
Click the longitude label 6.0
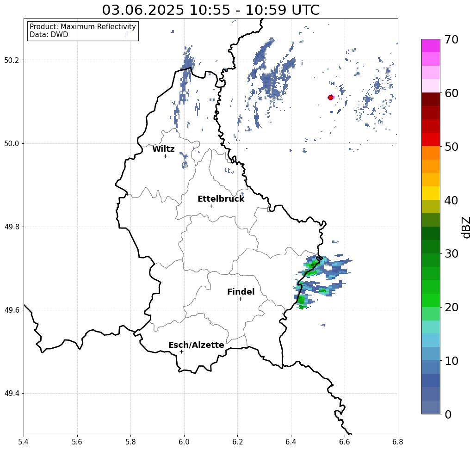click(184, 442)
